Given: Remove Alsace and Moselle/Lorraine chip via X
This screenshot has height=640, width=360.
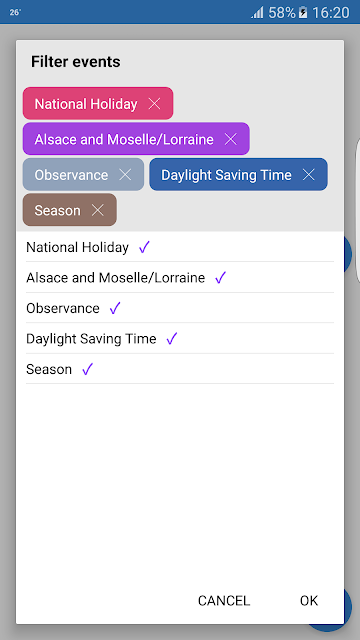Looking at the screenshot, I should pos(231,139).
